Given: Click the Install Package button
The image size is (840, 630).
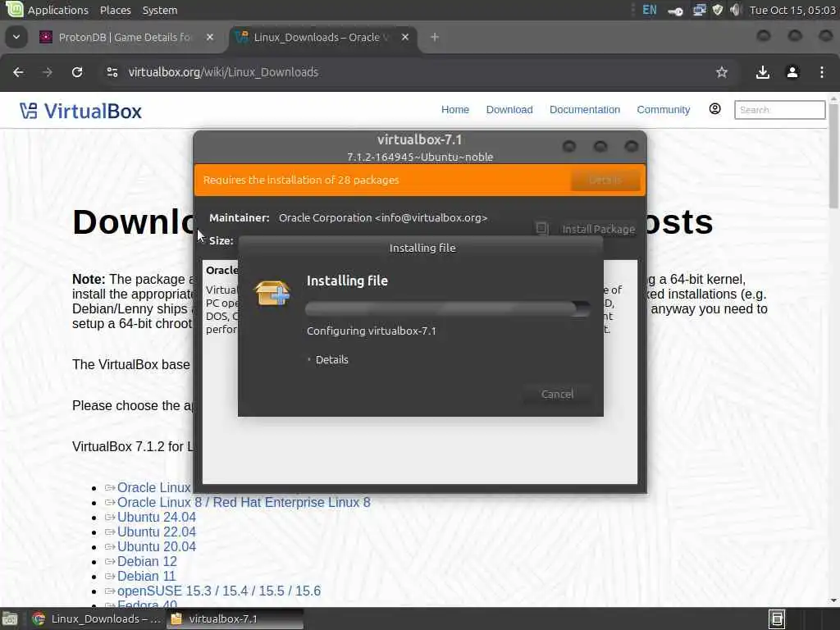Looking at the screenshot, I should pos(586,230).
